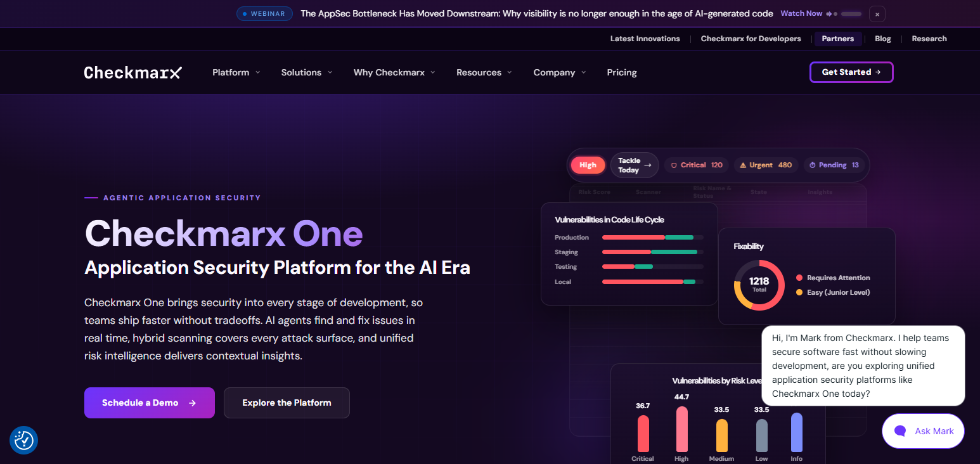Click the red Requires Attention legend dot

[x=799, y=278]
